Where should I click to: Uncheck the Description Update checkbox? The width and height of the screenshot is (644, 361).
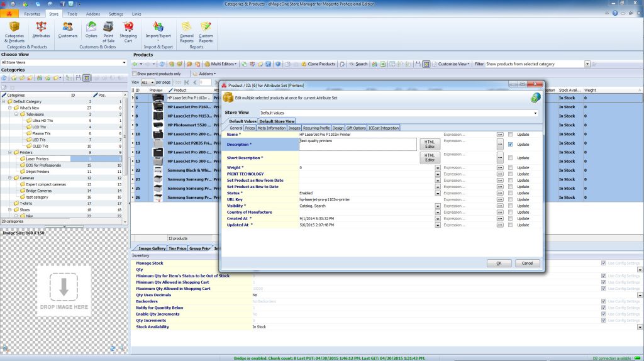510,145
